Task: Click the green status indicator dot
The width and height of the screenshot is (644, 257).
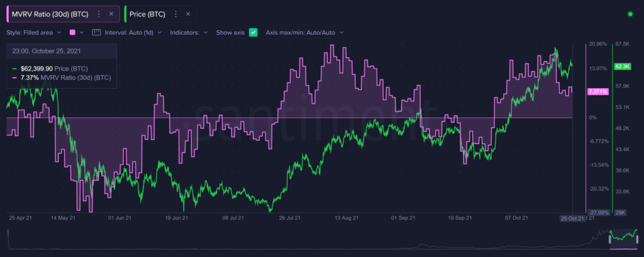Action: point(630,14)
